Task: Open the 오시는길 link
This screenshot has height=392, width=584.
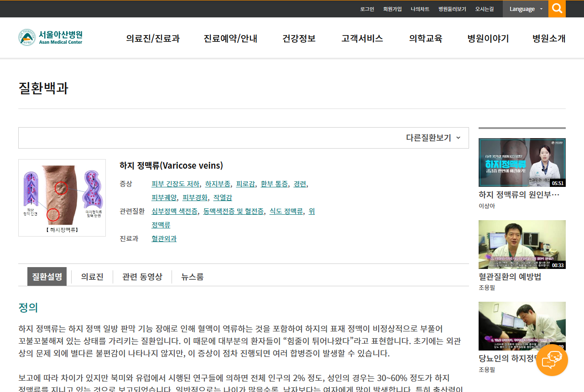Action: pyautogui.click(x=485, y=9)
